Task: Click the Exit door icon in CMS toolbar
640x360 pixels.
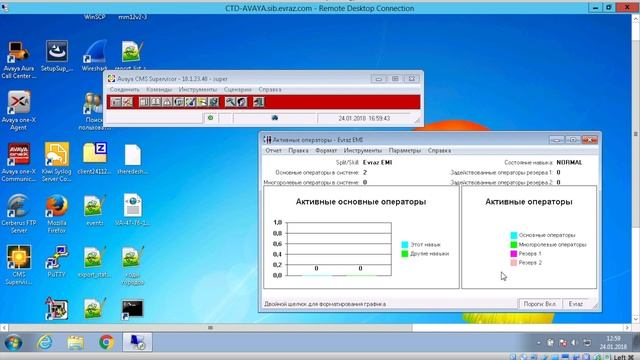Action: click(x=258, y=102)
